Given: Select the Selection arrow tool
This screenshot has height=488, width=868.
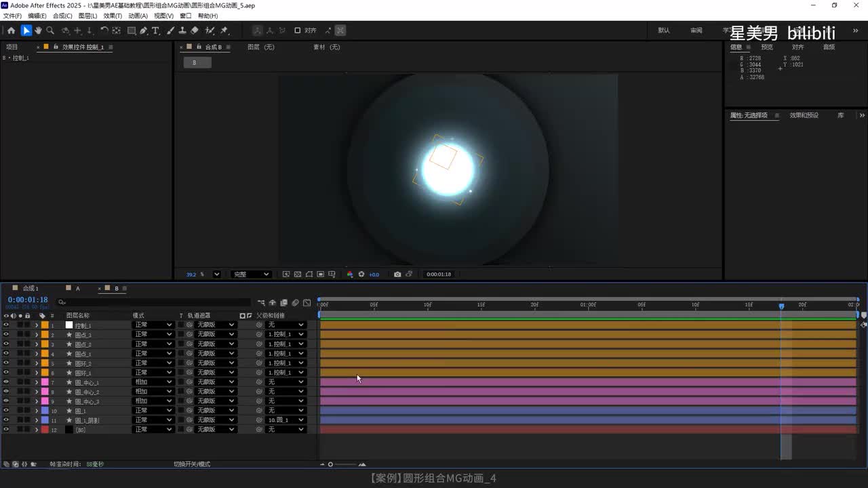Looking at the screenshot, I should click(26, 30).
